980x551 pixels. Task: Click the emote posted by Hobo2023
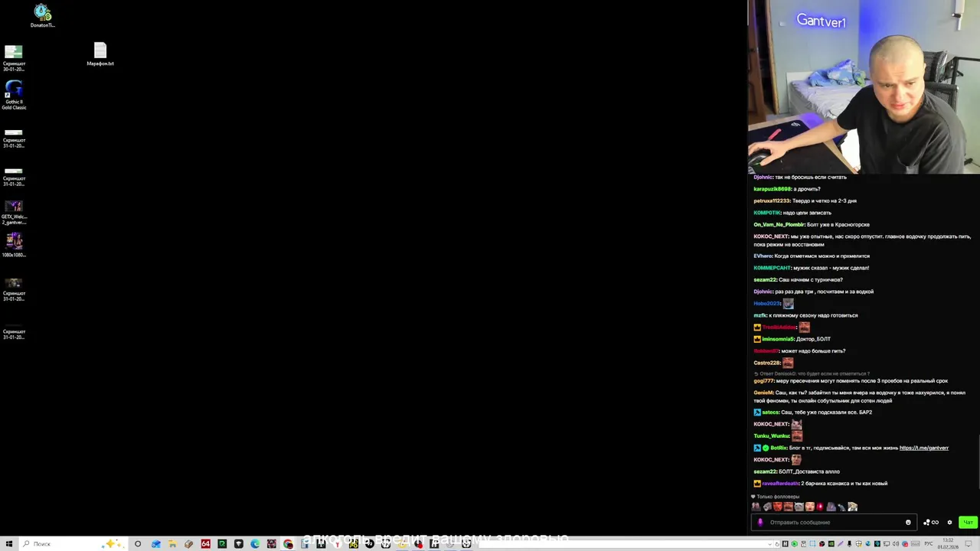point(788,304)
